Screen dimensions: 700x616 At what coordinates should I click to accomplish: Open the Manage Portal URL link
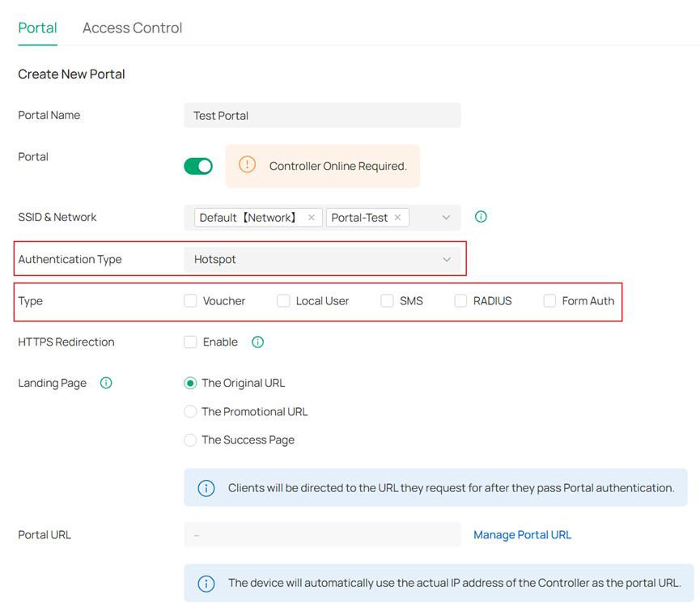522,535
